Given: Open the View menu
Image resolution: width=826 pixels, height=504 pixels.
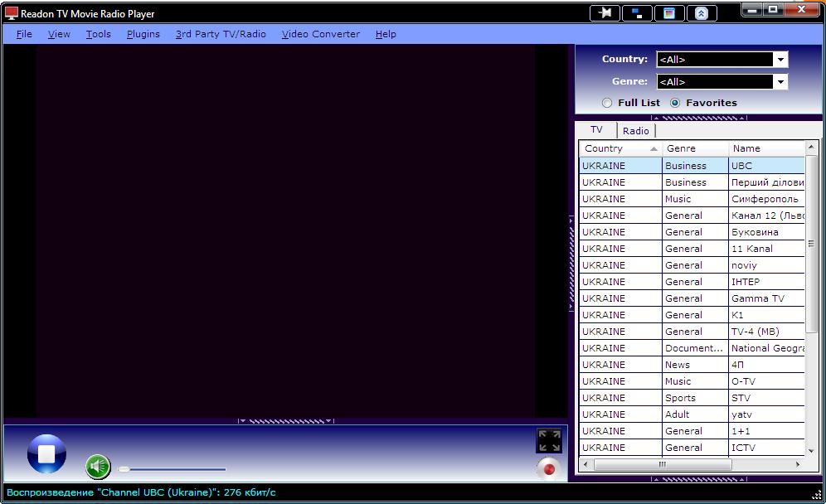Looking at the screenshot, I should click(59, 34).
